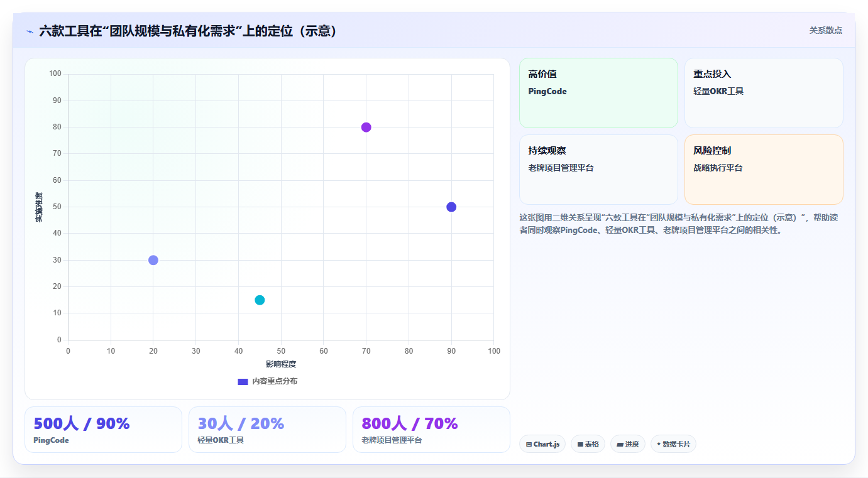
Task: Click the x-axis tick label 50
Action: click(281, 351)
